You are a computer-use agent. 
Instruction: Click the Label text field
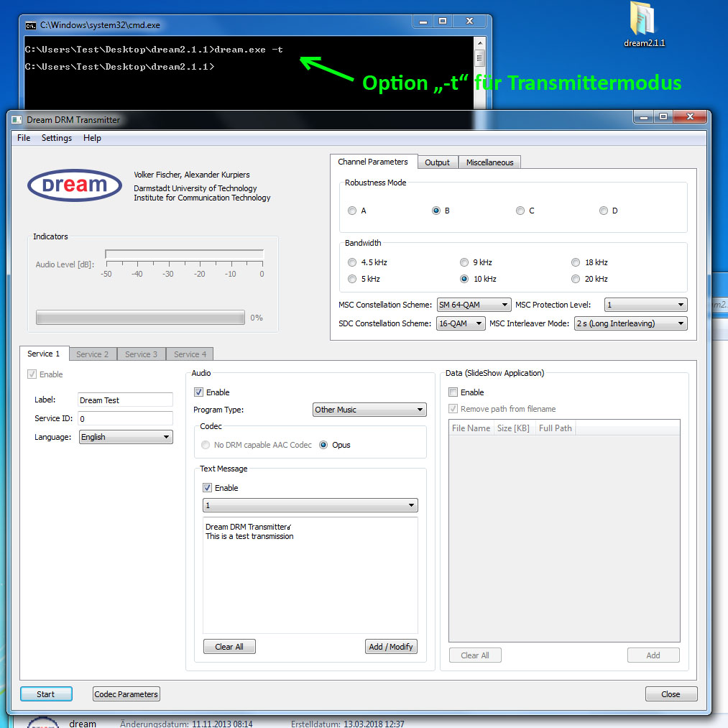click(x=125, y=400)
